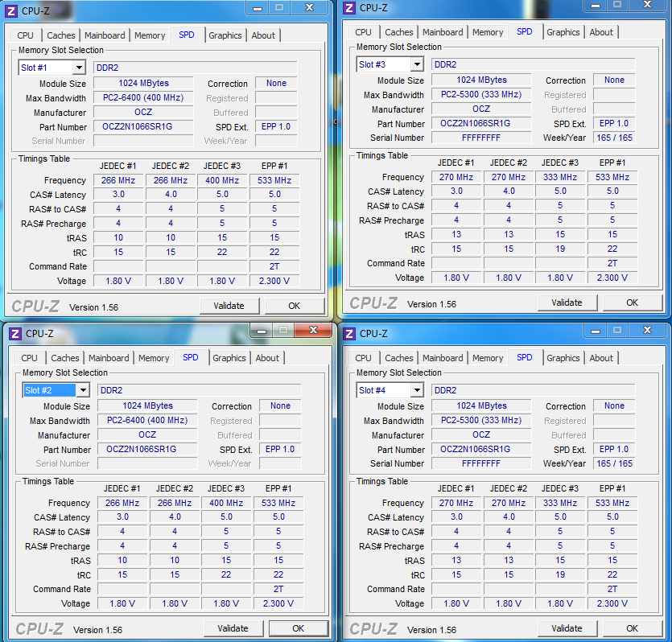
Task: Open About tab in Slot #4 window
Action: coord(601,358)
